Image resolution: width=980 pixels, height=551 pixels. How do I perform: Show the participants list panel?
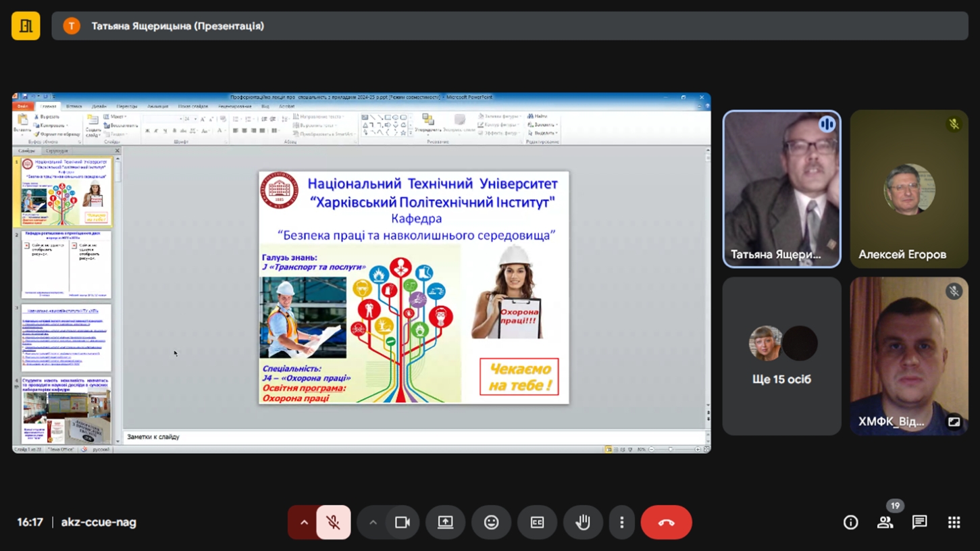885,523
